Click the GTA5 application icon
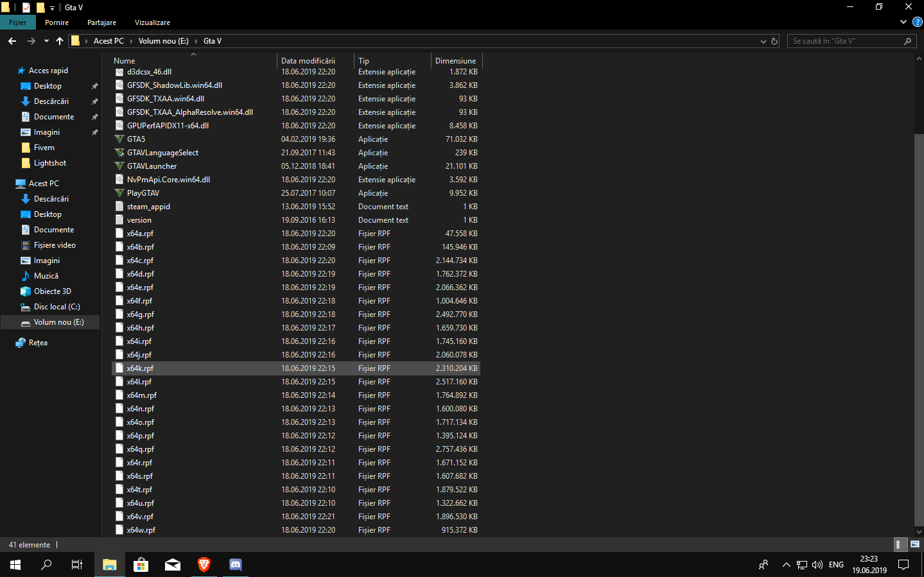Viewport: 924px width, 577px height. (x=119, y=139)
